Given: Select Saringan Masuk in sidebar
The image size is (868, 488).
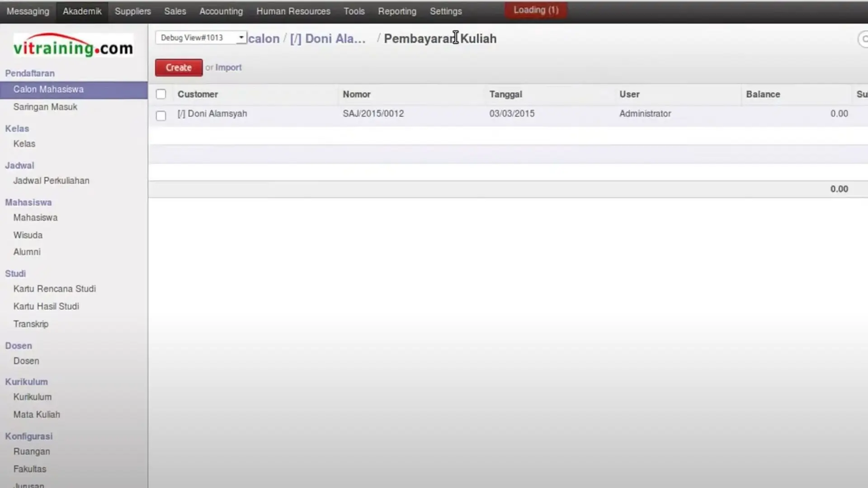Looking at the screenshot, I should (x=45, y=107).
